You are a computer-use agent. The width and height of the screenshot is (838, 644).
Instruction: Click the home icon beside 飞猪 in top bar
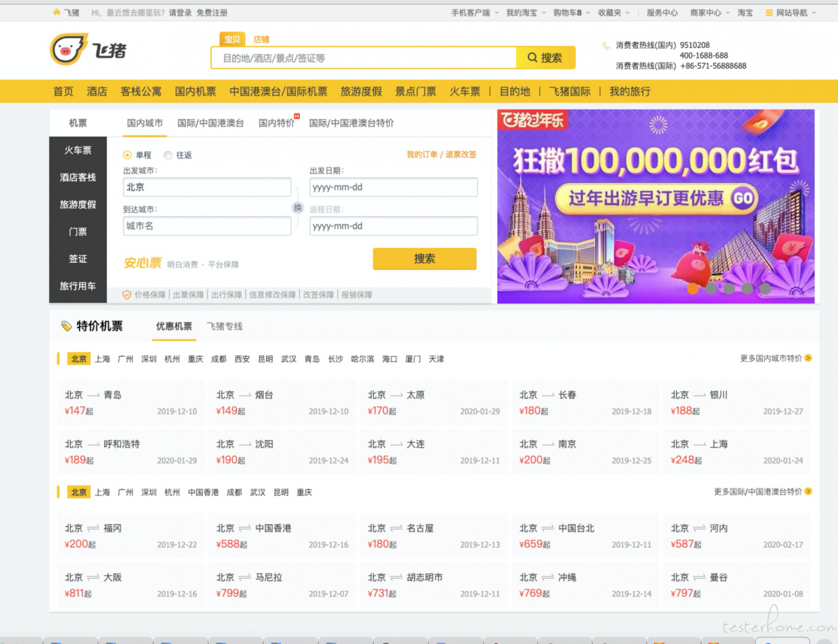[x=57, y=12]
